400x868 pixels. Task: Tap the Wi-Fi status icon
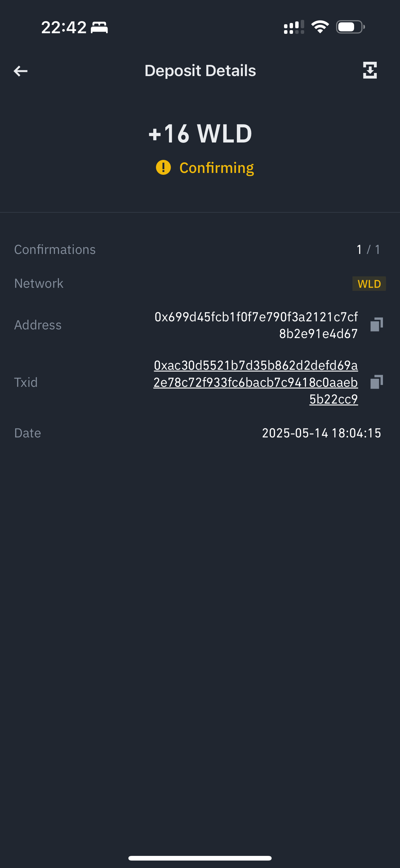pos(320,27)
